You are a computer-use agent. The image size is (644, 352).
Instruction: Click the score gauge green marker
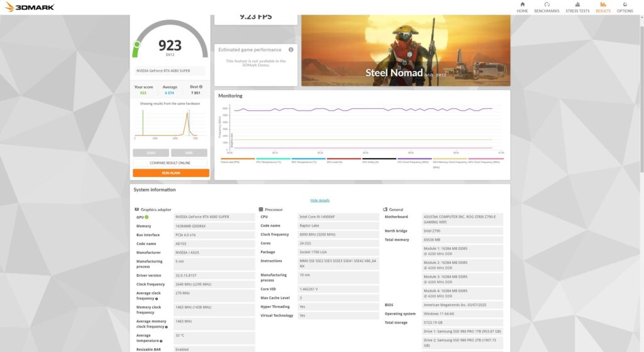[137, 44]
